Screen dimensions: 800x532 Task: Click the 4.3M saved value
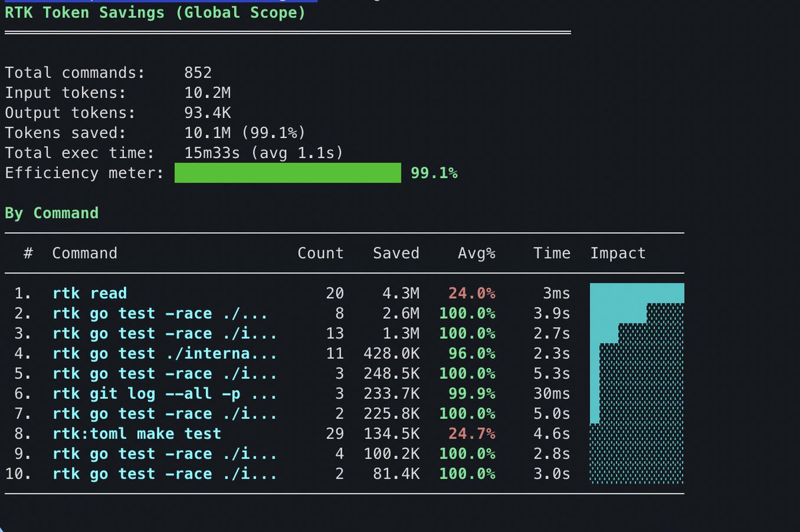(401, 293)
